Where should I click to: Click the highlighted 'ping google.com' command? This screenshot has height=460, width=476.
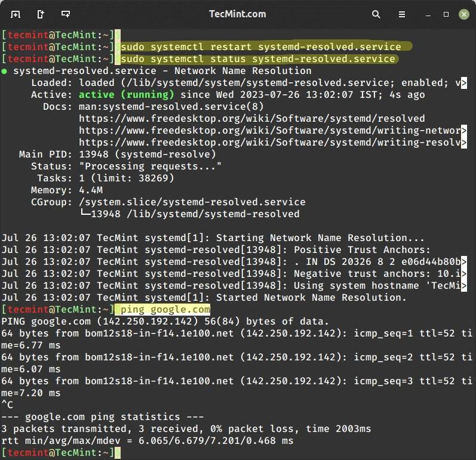pyautogui.click(x=165, y=309)
